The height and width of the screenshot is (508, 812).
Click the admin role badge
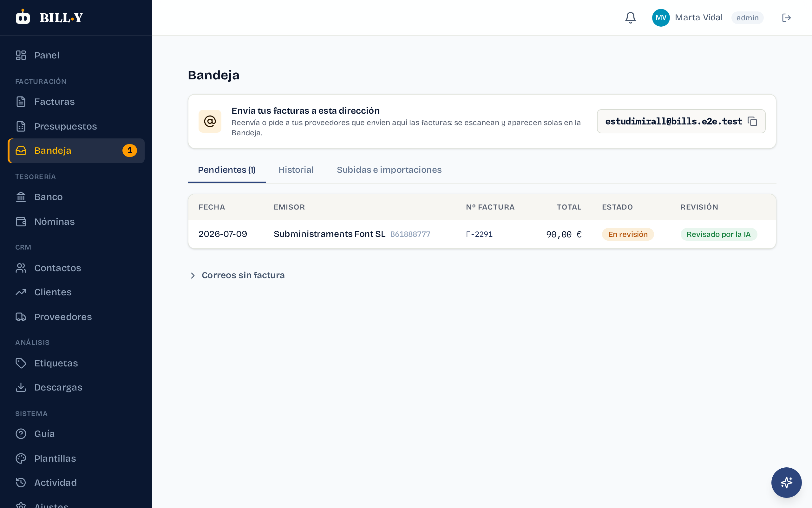[x=747, y=18]
